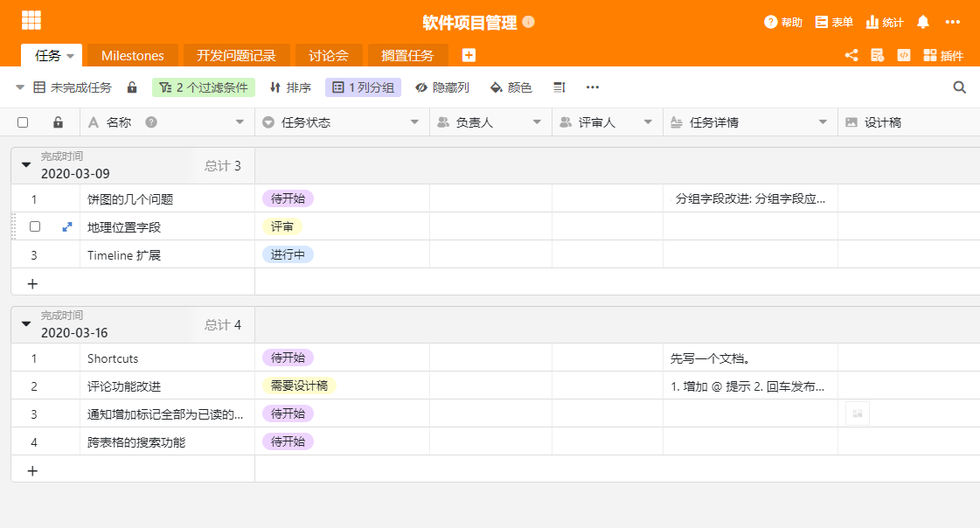Click the row height icon
Image resolution: width=980 pixels, height=528 pixels.
click(x=560, y=87)
